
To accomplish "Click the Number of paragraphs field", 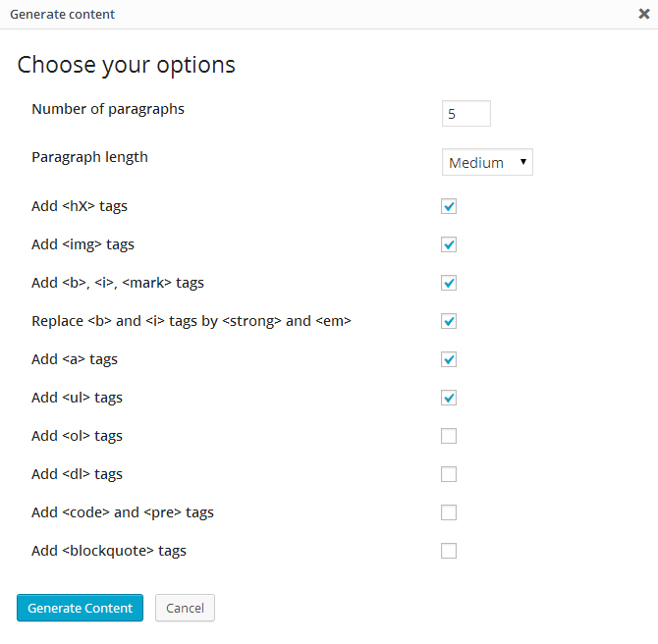I will (466, 113).
